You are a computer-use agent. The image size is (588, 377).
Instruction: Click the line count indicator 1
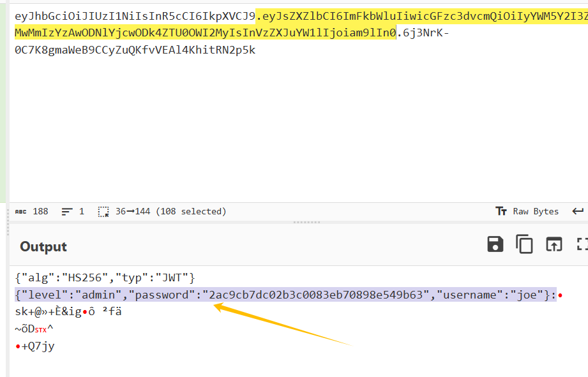[73, 211]
